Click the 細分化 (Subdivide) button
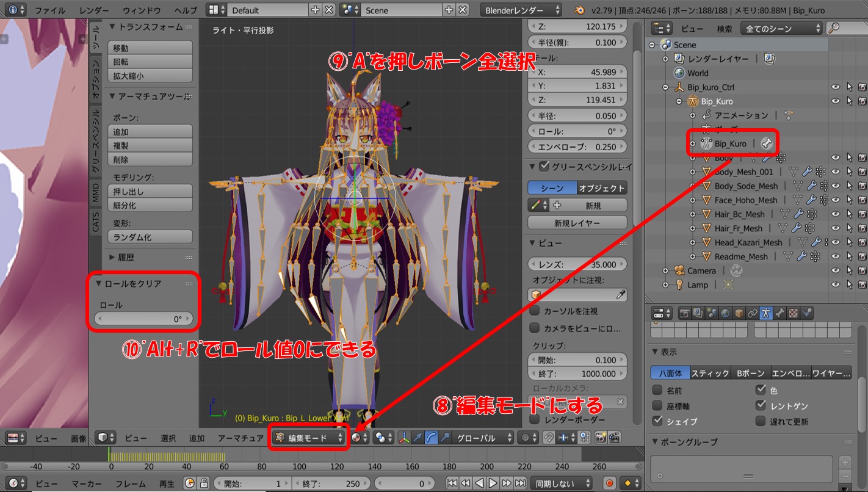The height and width of the screenshot is (492, 868). point(150,206)
